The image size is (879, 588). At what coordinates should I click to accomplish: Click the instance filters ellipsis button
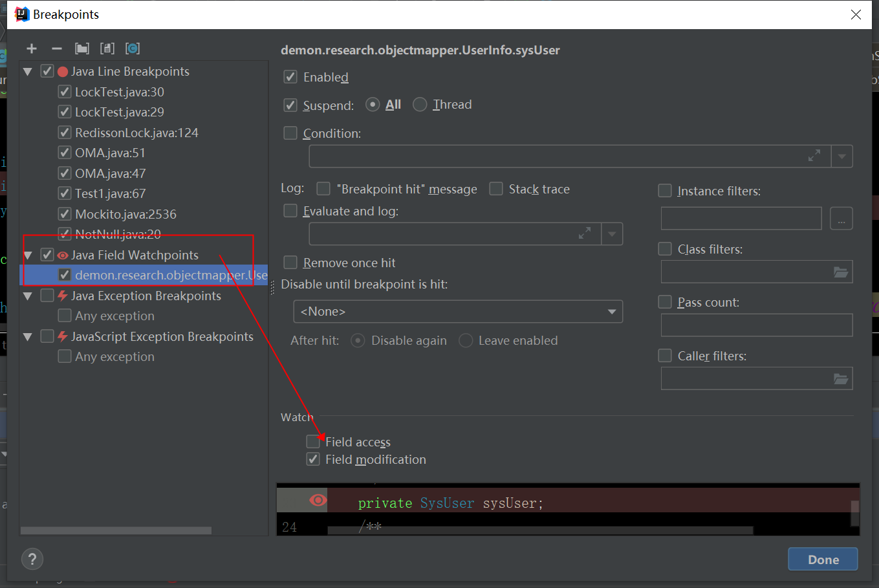click(841, 219)
